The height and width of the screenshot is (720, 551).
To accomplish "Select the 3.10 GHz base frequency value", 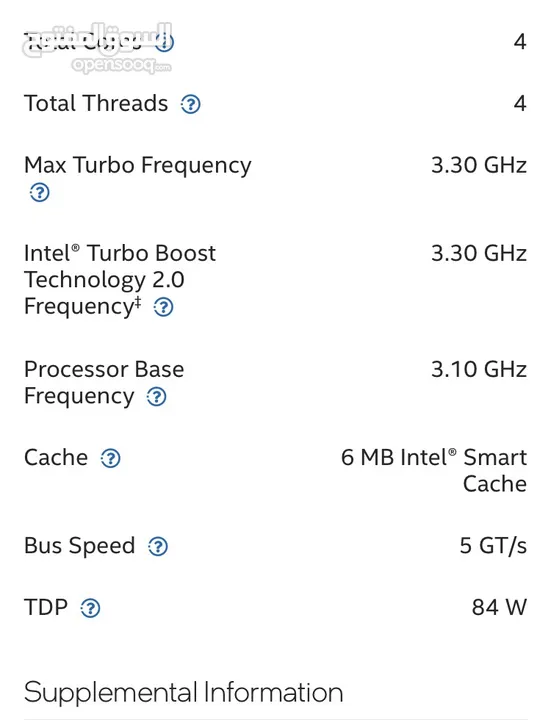I will pyautogui.click(x=479, y=369).
